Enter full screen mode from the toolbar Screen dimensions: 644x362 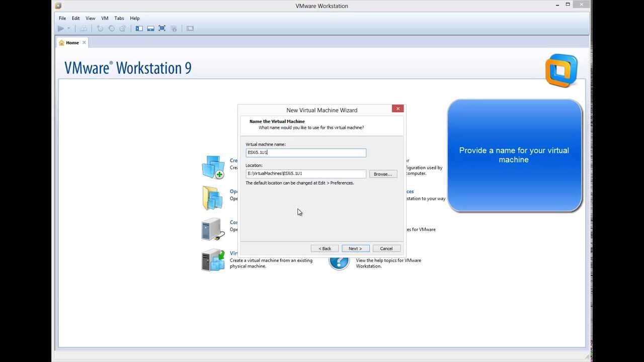(x=162, y=28)
